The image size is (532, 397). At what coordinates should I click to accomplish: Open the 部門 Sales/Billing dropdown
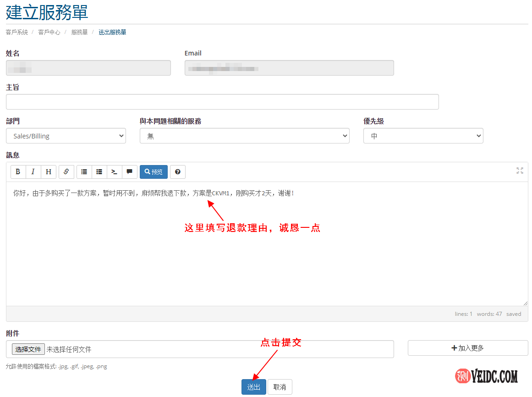(66, 136)
